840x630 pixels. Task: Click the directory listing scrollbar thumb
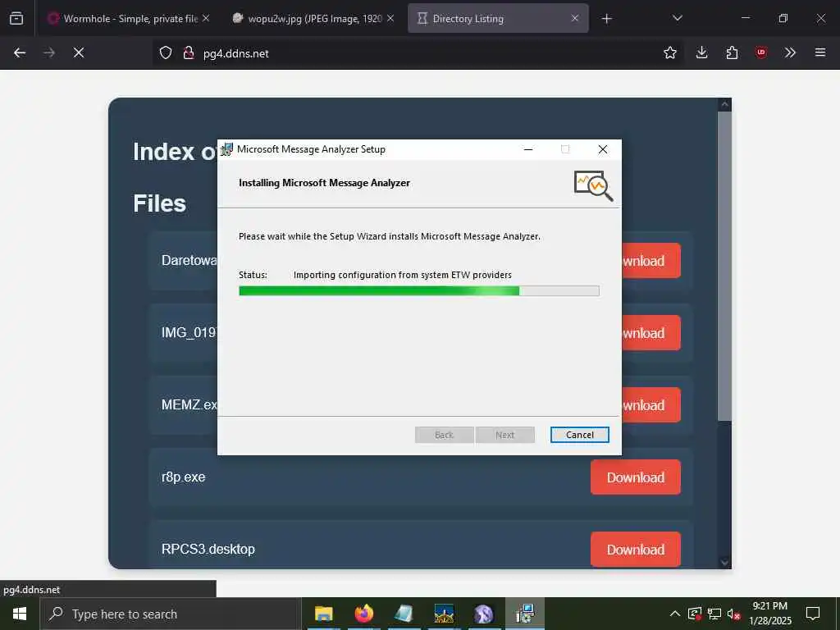(724, 267)
